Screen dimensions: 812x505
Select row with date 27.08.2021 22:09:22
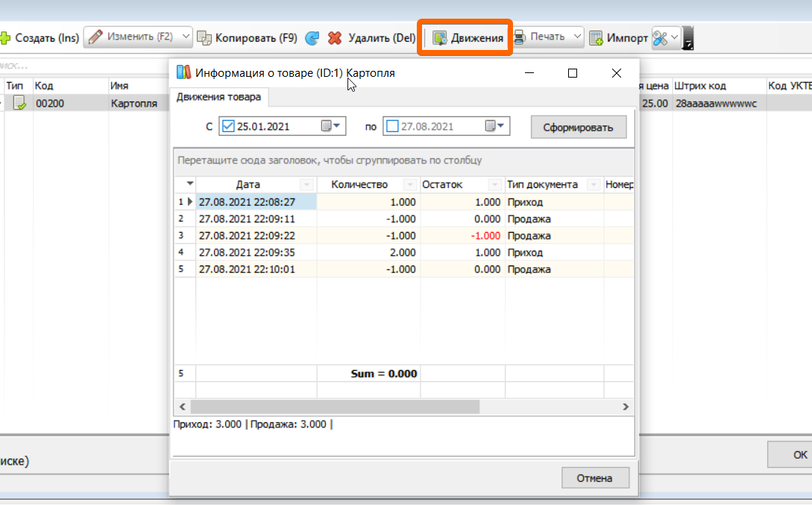(x=404, y=236)
